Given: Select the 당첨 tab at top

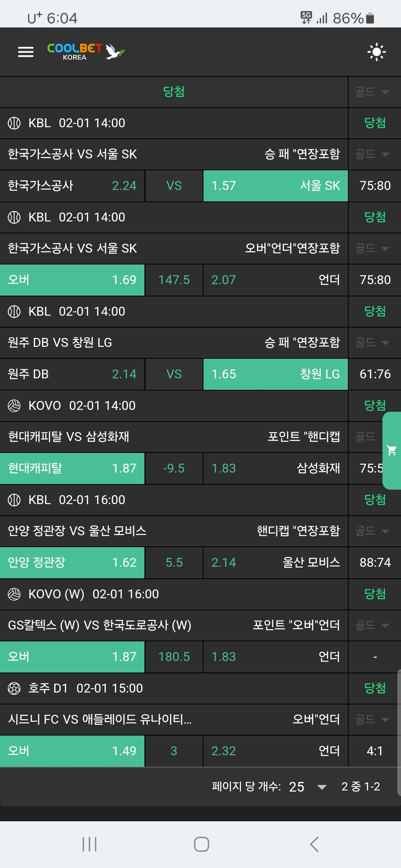Looking at the screenshot, I should [174, 92].
